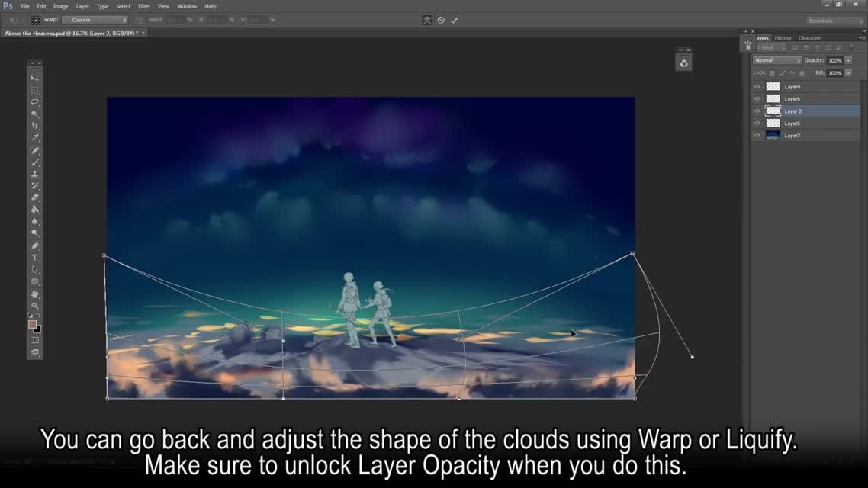
Task: Hide Layer7 visibility eye
Action: [757, 136]
